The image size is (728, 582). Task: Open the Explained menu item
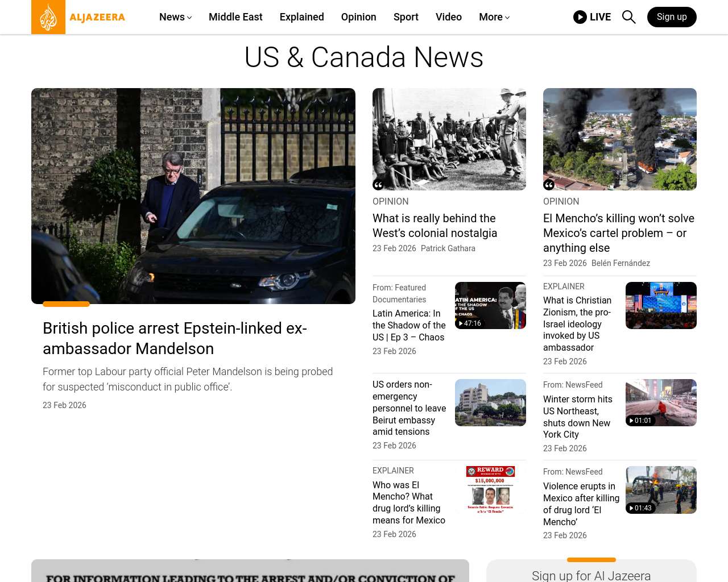[301, 17]
